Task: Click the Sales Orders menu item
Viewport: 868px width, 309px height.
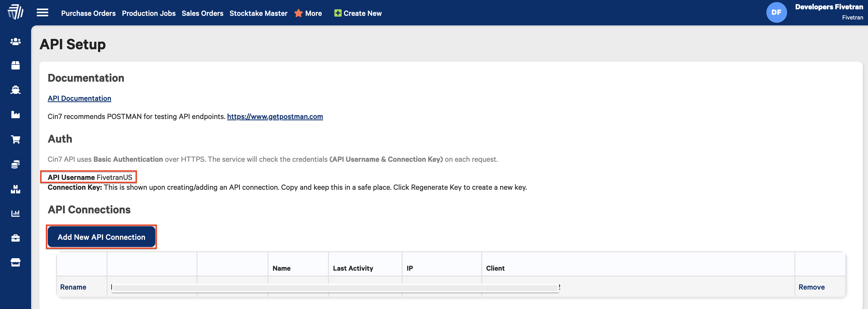Action: tap(202, 13)
